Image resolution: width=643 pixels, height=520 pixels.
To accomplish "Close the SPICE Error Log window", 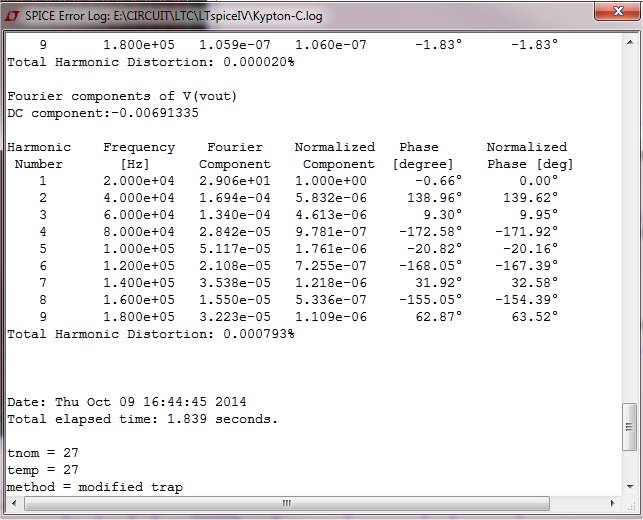I will coord(618,11).
